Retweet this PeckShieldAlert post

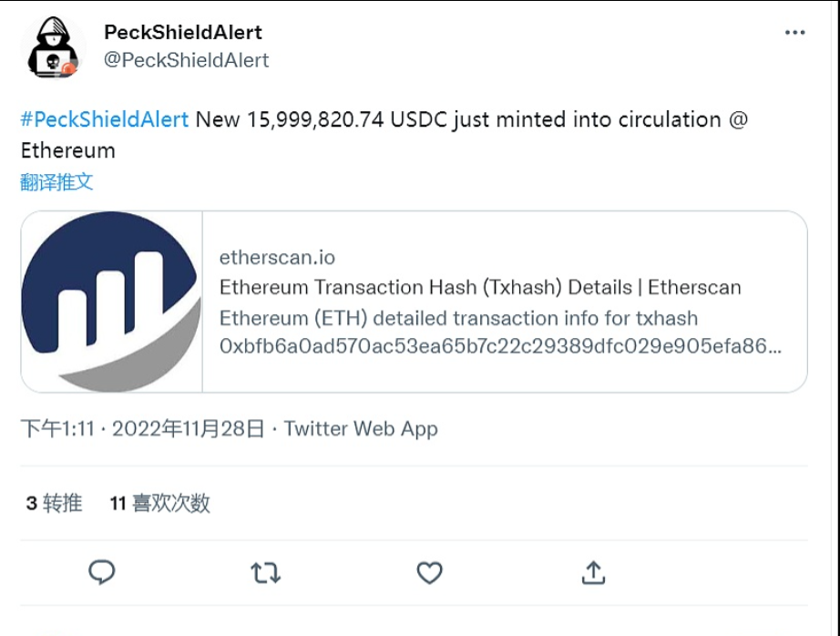265,572
